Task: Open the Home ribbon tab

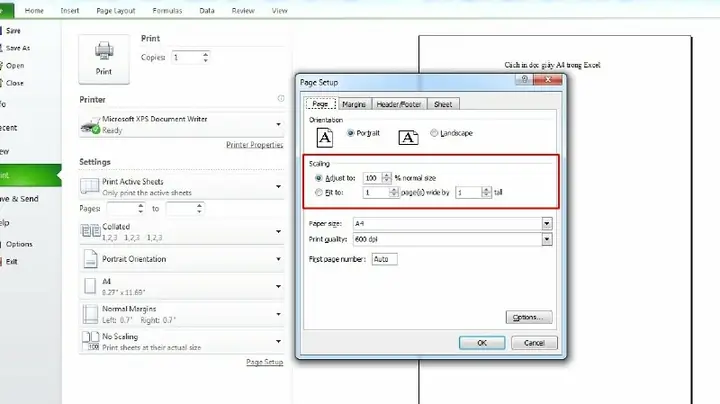Action: (x=34, y=11)
